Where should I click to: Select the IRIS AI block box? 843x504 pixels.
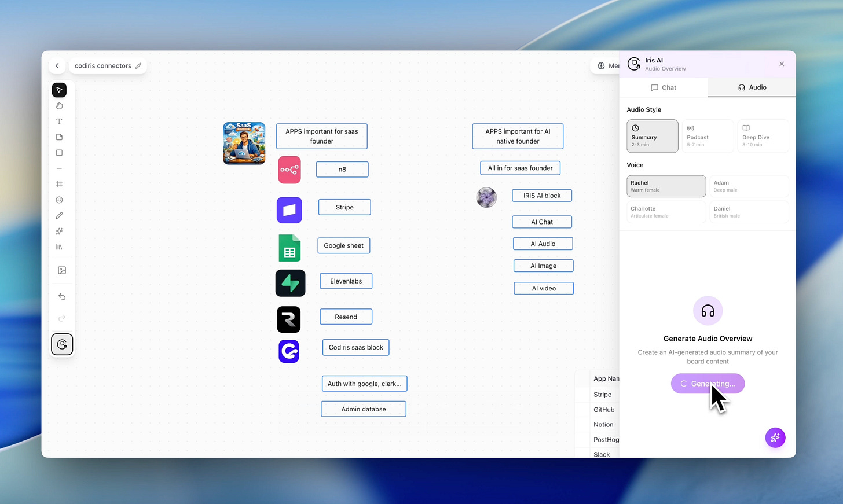542,196
